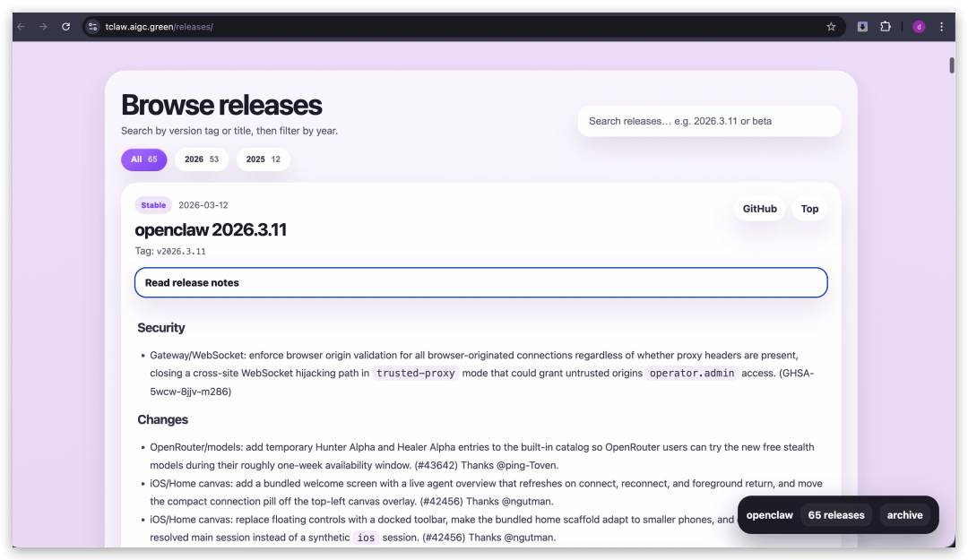Click the page vertical scrollbar thumb
968x560 pixels.
pyautogui.click(x=951, y=65)
